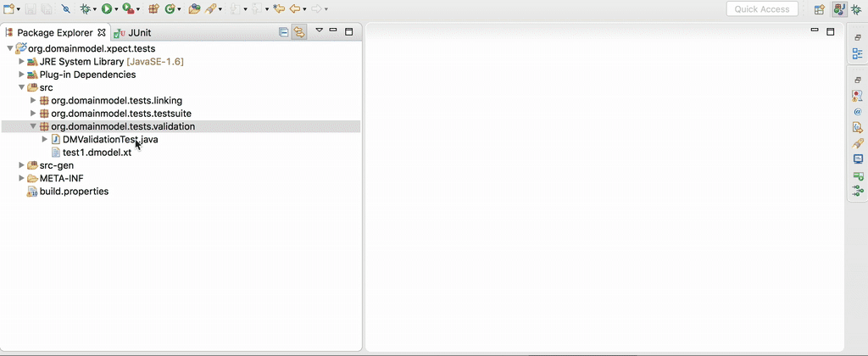Expand the src-gen folder
Screen dimensions: 868x356
pyautogui.click(x=21, y=165)
